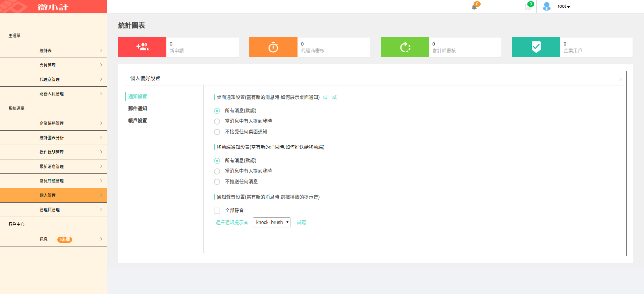The width and height of the screenshot is (644, 294).
Task: Click the notification bell icon
Action: (474, 7)
